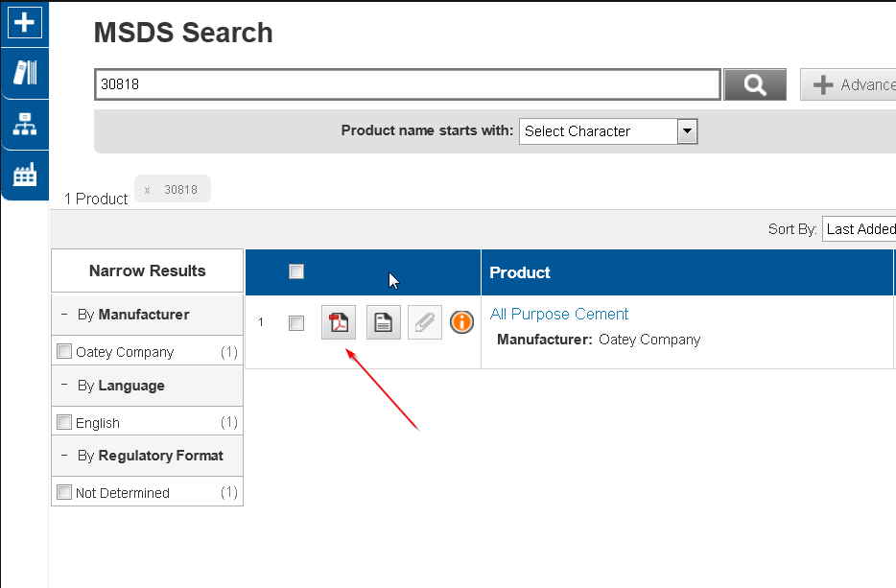Open the PDF icon for All Purpose Cement
Viewport: 896px width, 588px height.
tap(339, 322)
